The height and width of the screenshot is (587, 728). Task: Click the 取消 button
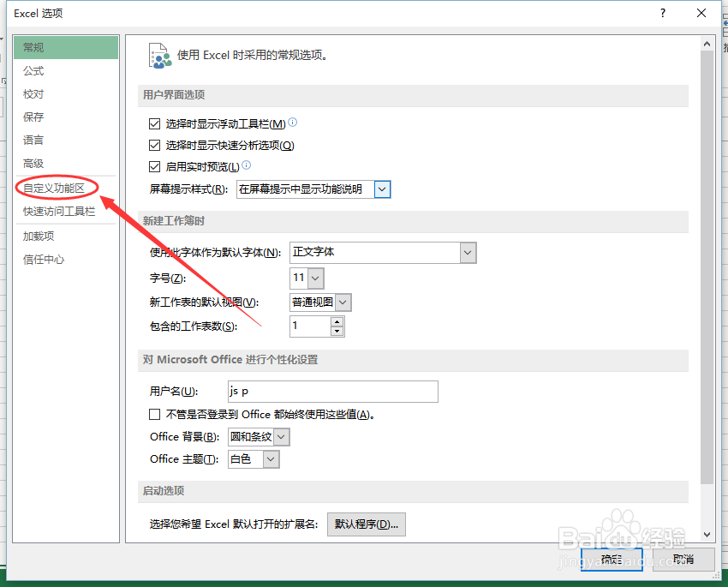[x=683, y=559]
